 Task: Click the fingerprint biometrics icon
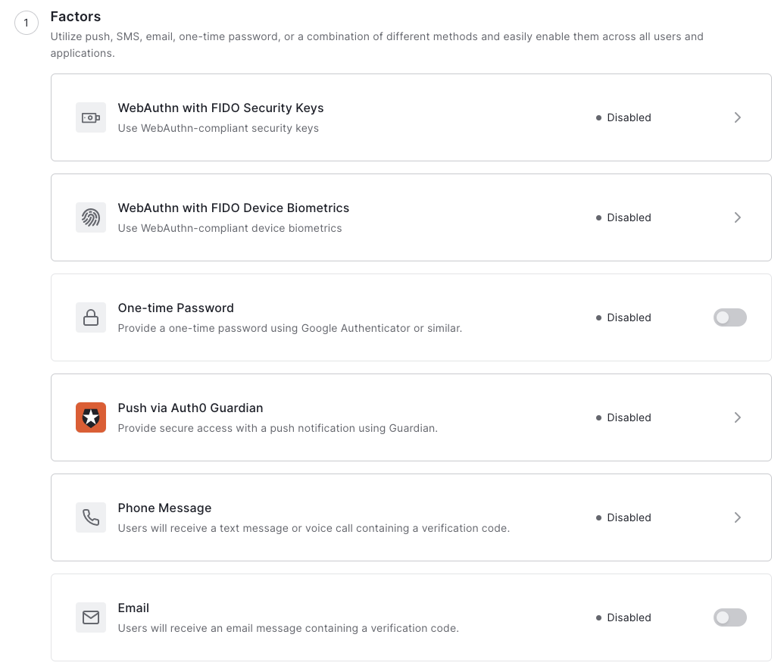pos(91,217)
